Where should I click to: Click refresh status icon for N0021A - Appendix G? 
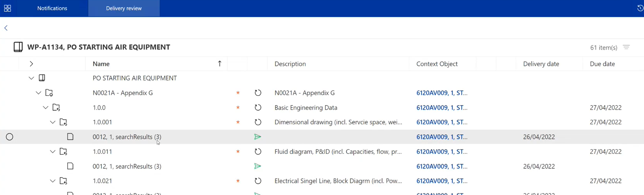(x=258, y=93)
